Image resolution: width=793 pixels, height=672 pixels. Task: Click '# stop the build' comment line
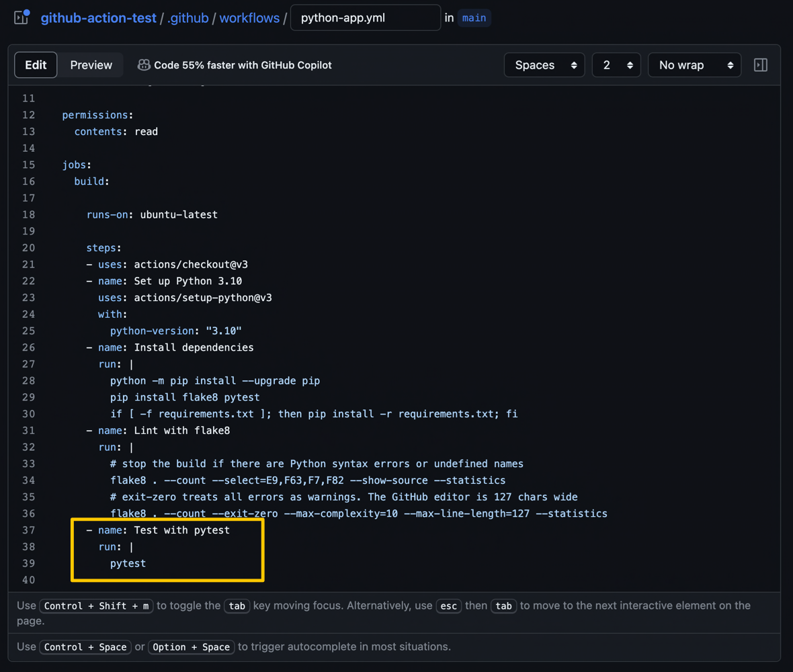(317, 464)
